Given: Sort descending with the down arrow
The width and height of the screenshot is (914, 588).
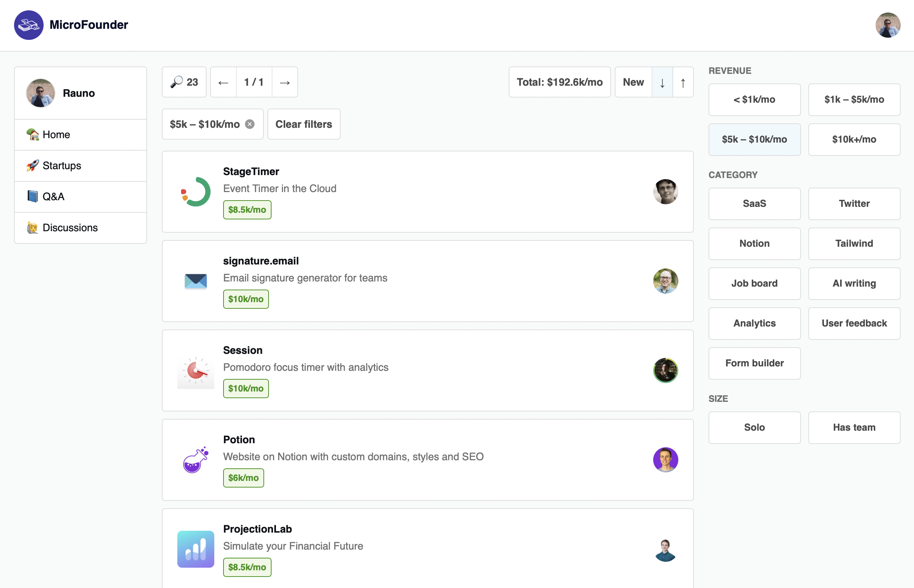Looking at the screenshot, I should coord(662,82).
